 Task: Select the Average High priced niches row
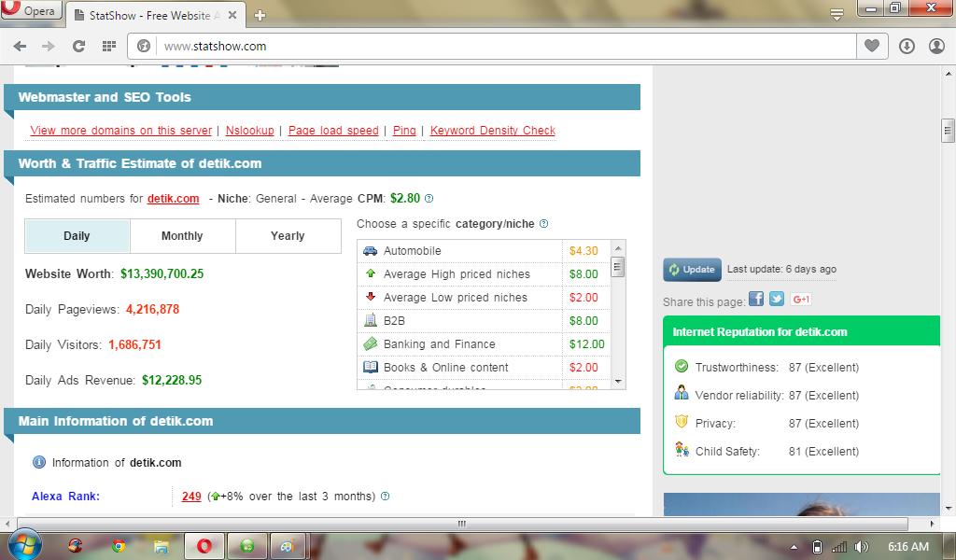pyautogui.click(x=483, y=274)
